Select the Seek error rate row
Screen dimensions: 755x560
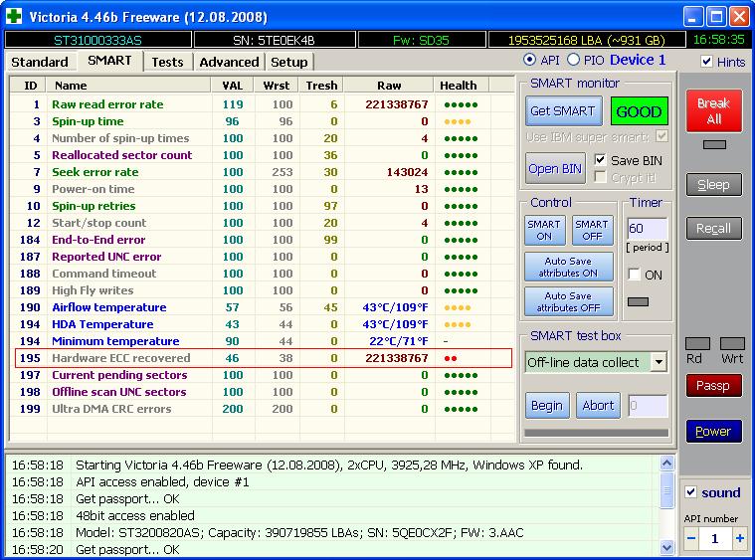(262, 172)
